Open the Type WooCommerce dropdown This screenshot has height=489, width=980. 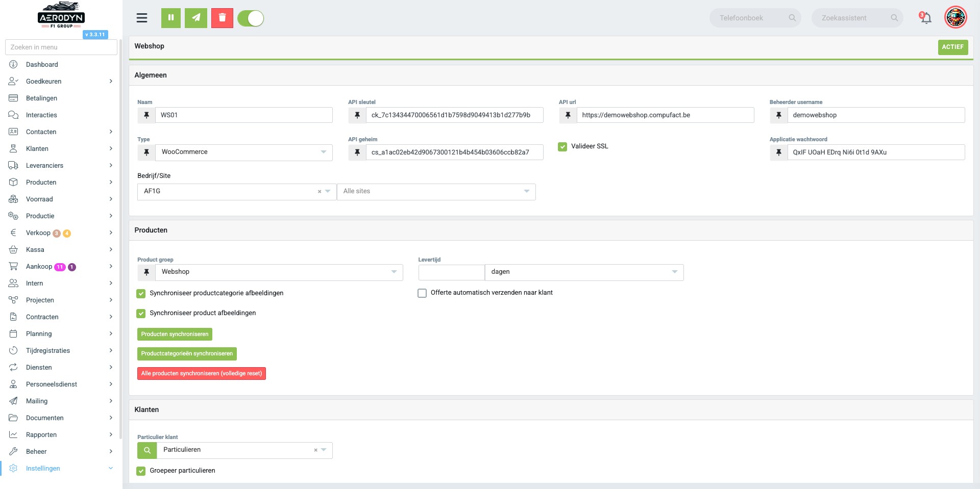pos(244,152)
